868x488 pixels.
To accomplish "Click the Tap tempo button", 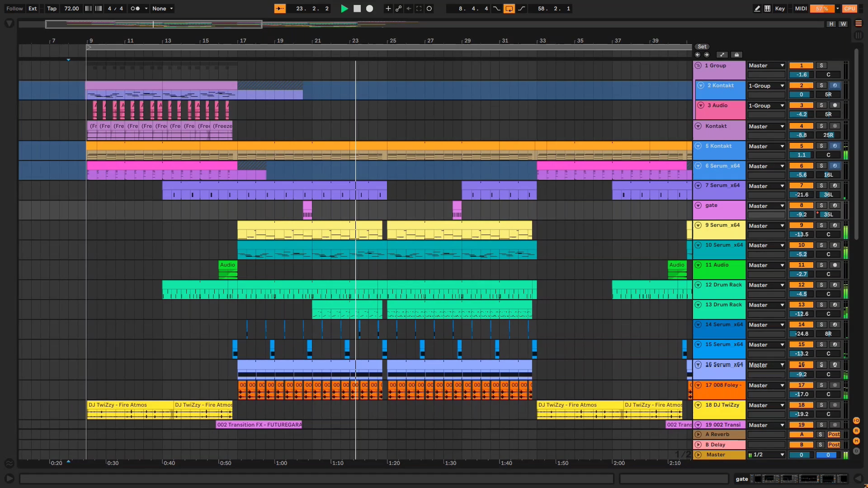I will pyautogui.click(x=52, y=9).
